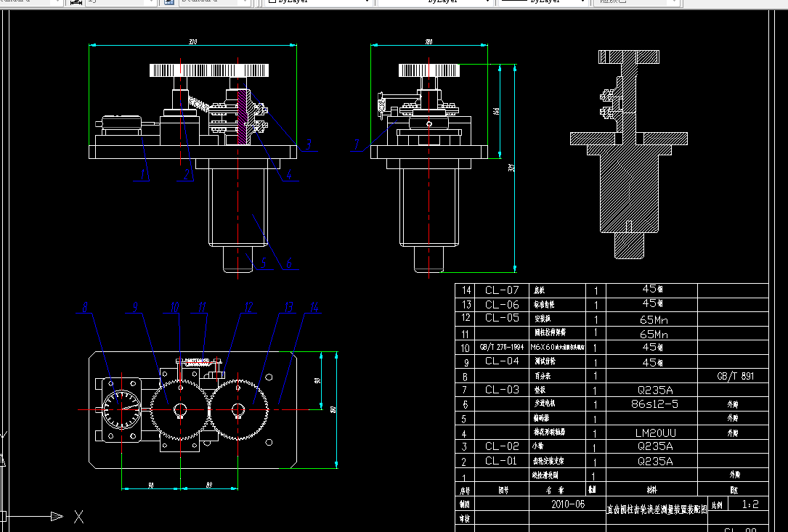Select part balloon number 3 label
This screenshot has width=788, height=532.
pyautogui.click(x=308, y=144)
